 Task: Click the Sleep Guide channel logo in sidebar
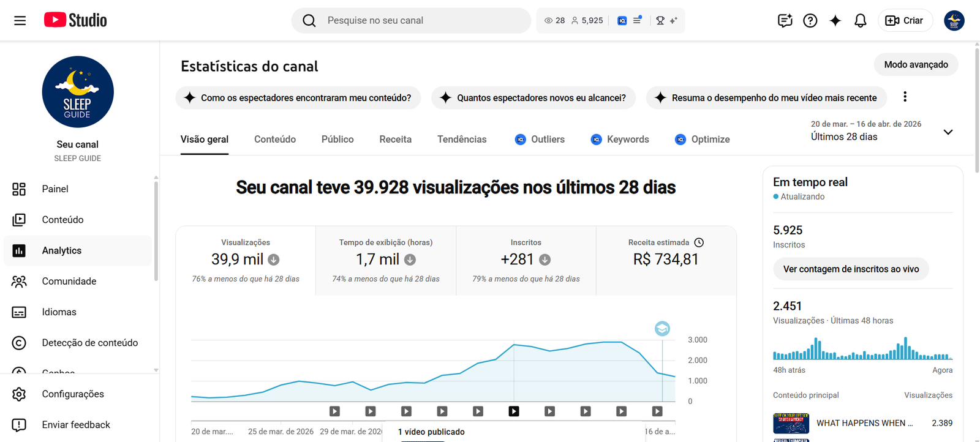pyautogui.click(x=78, y=92)
